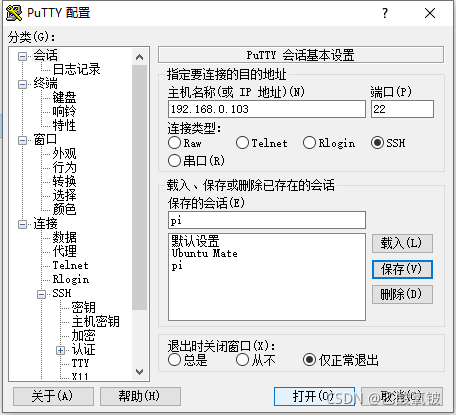Close the PuTTY 配置 dialog
Screen dimensions: 456x415
click(x=430, y=13)
